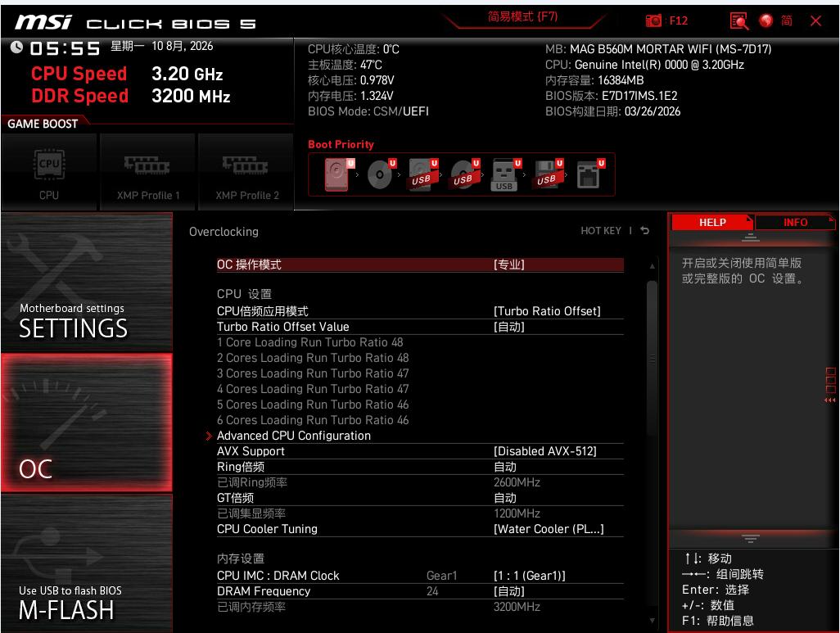Click the help panel bottom collapse handle
The height and width of the screenshot is (633, 840).
tap(751, 538)
